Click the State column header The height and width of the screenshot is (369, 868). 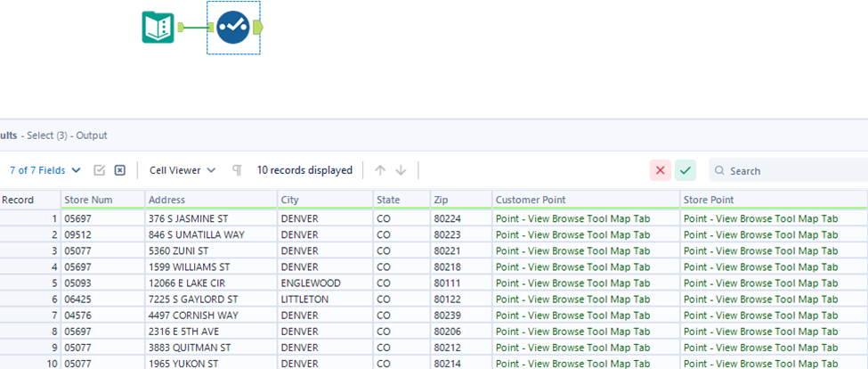click(x=402, y=200)
